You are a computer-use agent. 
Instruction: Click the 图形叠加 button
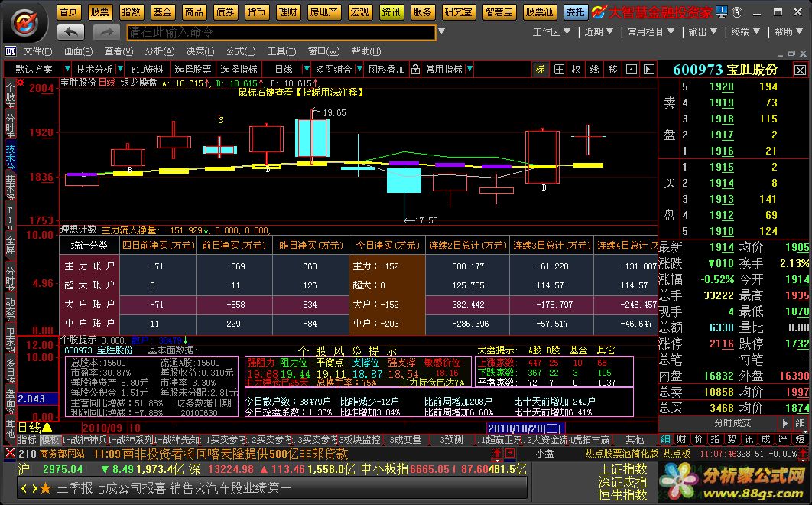tap(386, 69)
